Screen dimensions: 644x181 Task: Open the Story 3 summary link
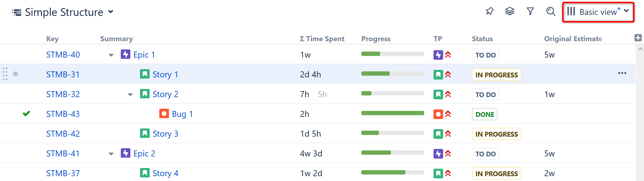tap(165, 134)
